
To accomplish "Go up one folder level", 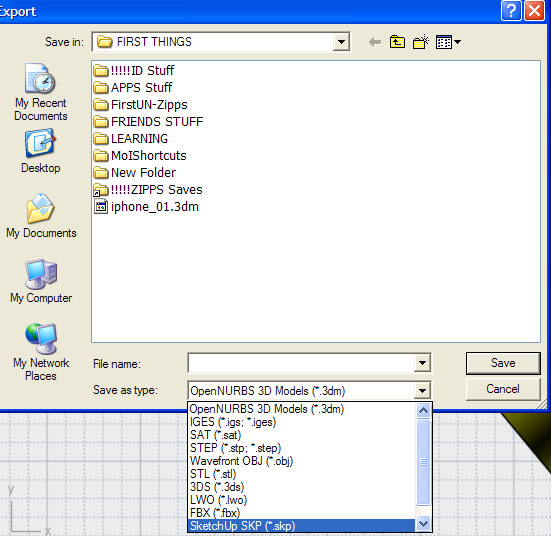I will point(397,42).
